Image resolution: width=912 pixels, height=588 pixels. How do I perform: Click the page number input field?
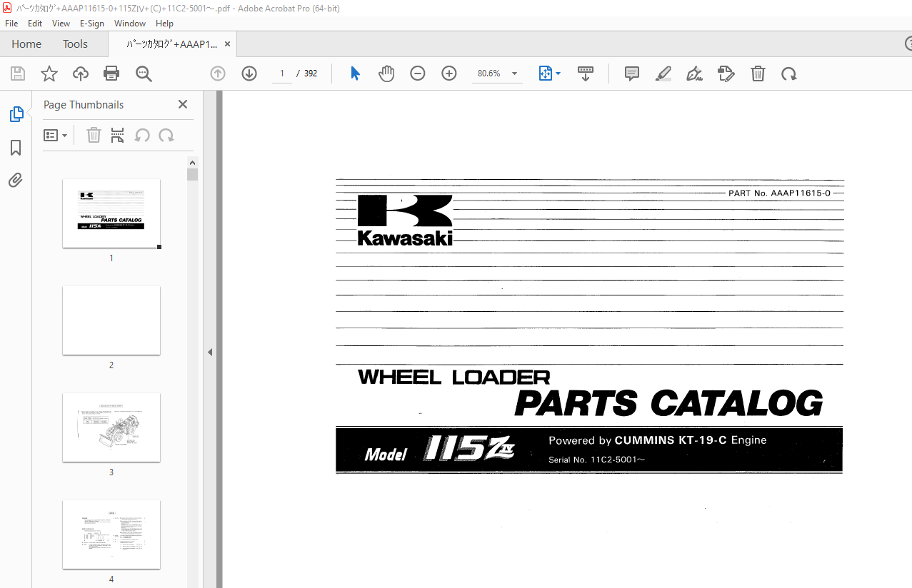point(282,73)
